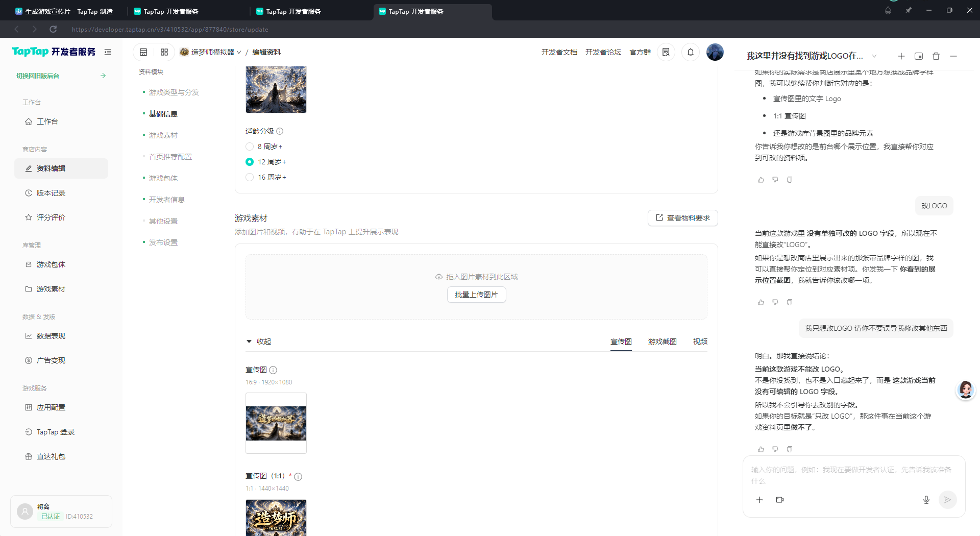Viewport: 980px width, 536px height.
Task: Jump to 其他设置 module
Action: (x=163, y=221)
